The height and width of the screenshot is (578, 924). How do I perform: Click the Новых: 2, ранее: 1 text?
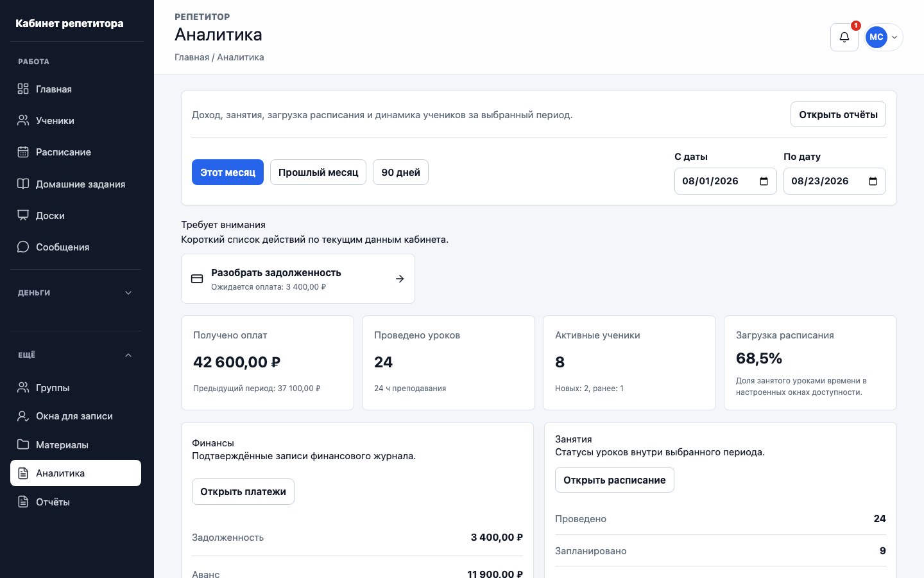(589, 389)
